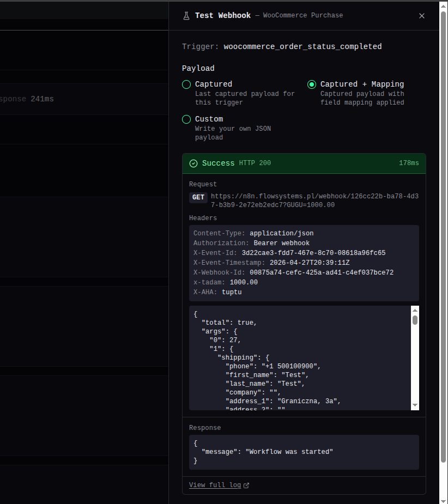Click the "last_name": "Test" line
The image size is (448, 504).
click(x=265, y=384)
